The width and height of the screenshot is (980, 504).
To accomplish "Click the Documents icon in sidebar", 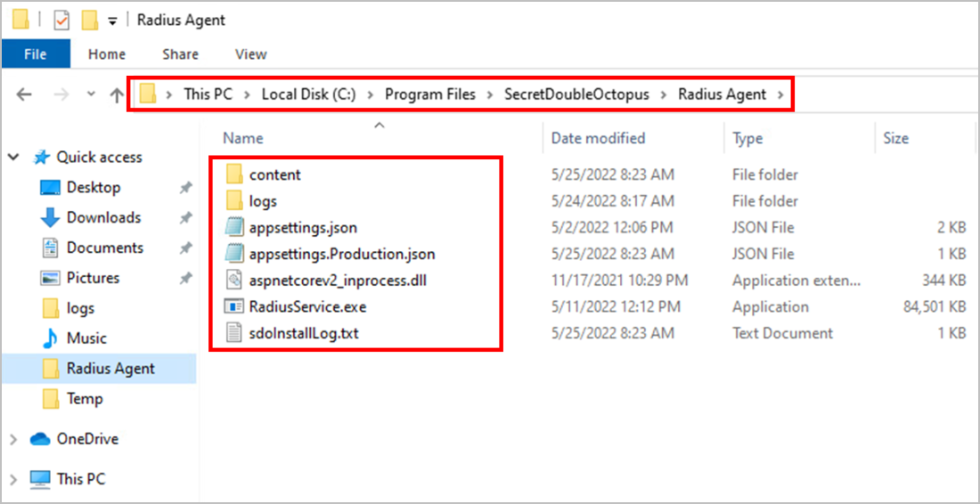I will (x=50, y=248).
